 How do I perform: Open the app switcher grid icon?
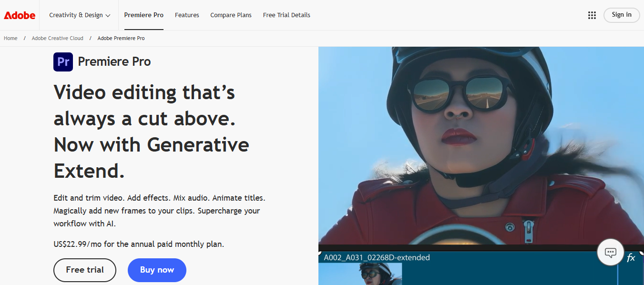pos(592,15)
